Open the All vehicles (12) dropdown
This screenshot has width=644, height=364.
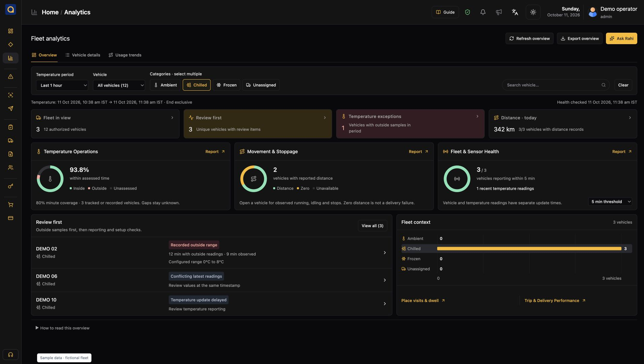tap(119, 85)
